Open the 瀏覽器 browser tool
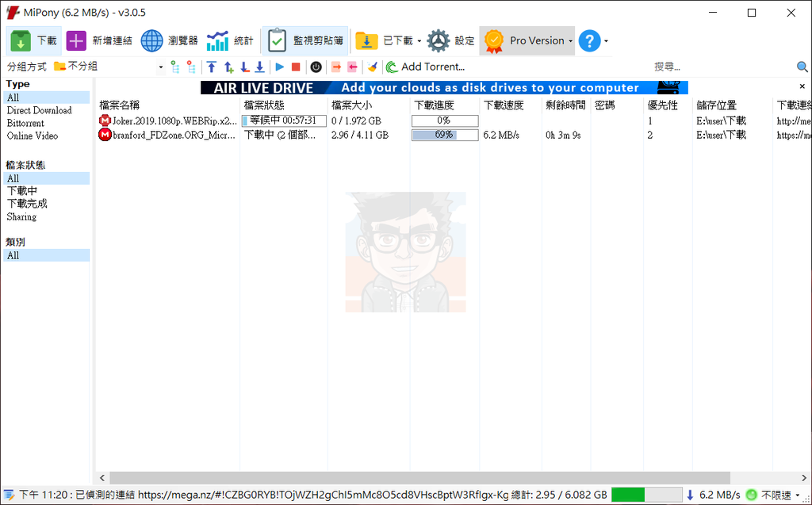 click(x=170, y=41)
